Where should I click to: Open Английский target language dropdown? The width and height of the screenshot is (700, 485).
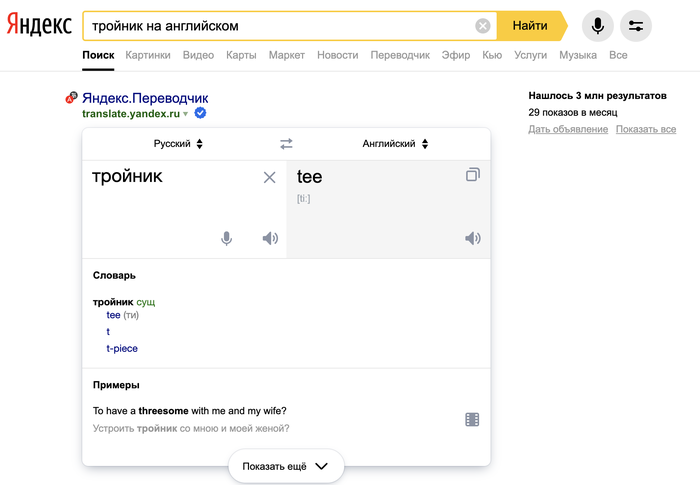(396, 144)
